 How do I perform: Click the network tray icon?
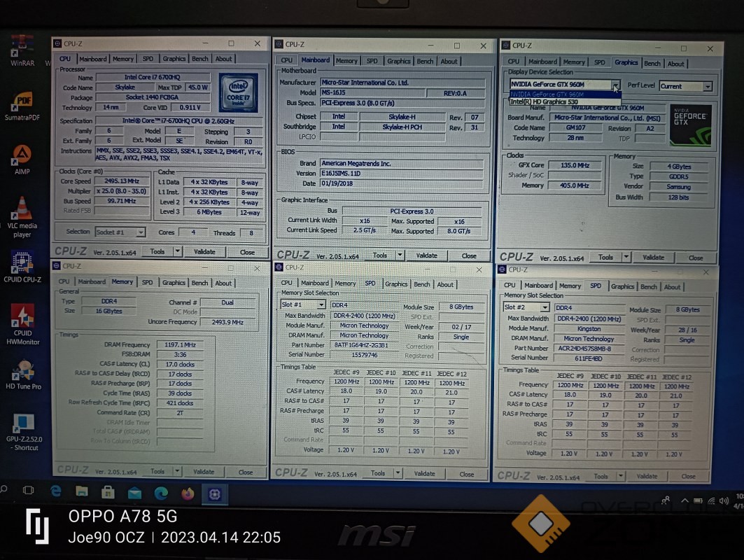[x=711, y=500]
